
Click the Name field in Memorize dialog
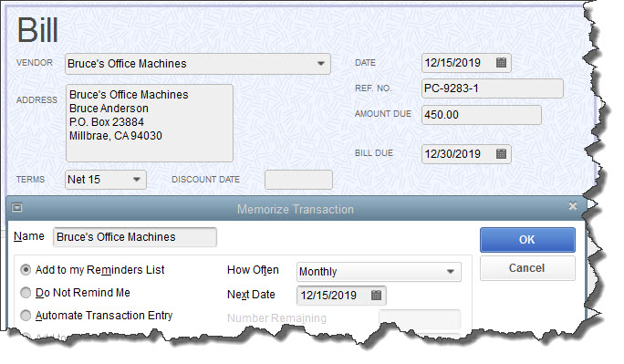tap(135, 237)
